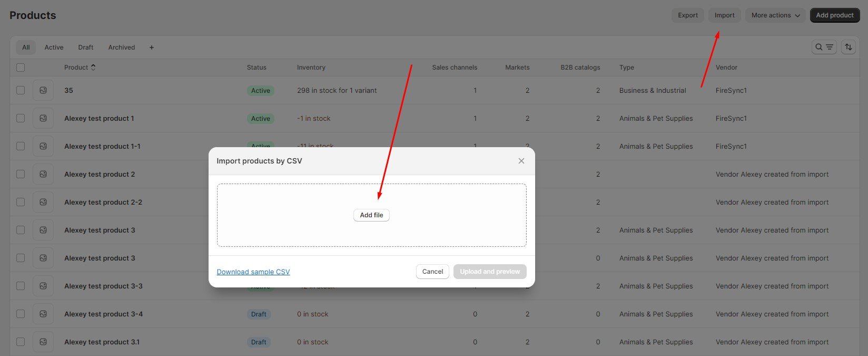Click the Import button in header
The image size is (868, 356).
[725, 15]
